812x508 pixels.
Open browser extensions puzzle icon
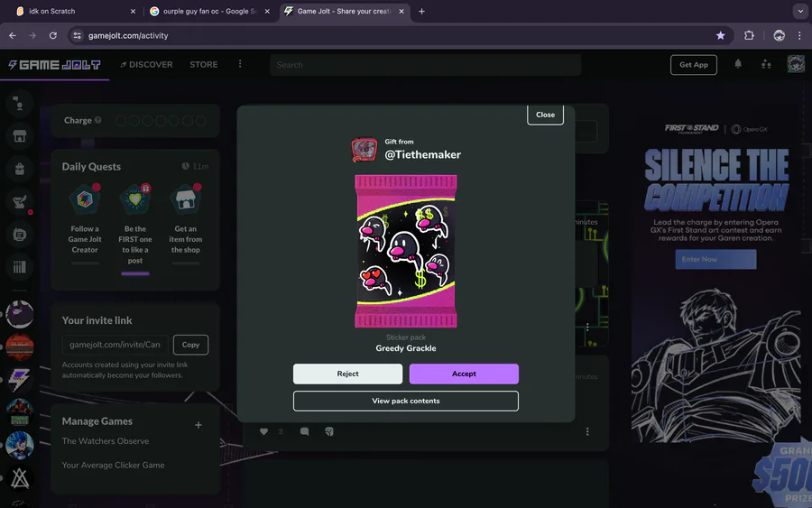pyautogui.click(x=749, y=35)
